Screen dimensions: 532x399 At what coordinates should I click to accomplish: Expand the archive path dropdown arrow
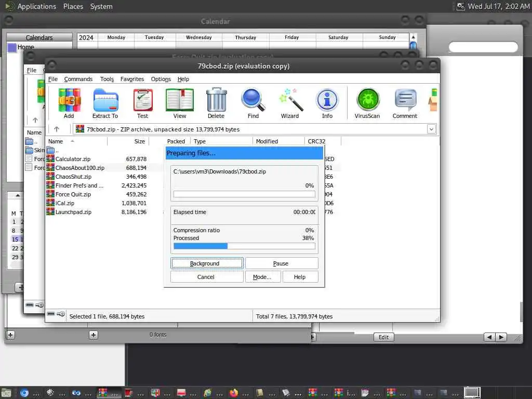pos(431,129)
